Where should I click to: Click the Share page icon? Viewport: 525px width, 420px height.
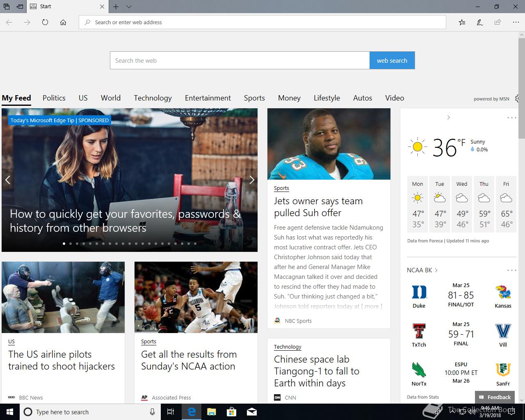click(498, 22)
